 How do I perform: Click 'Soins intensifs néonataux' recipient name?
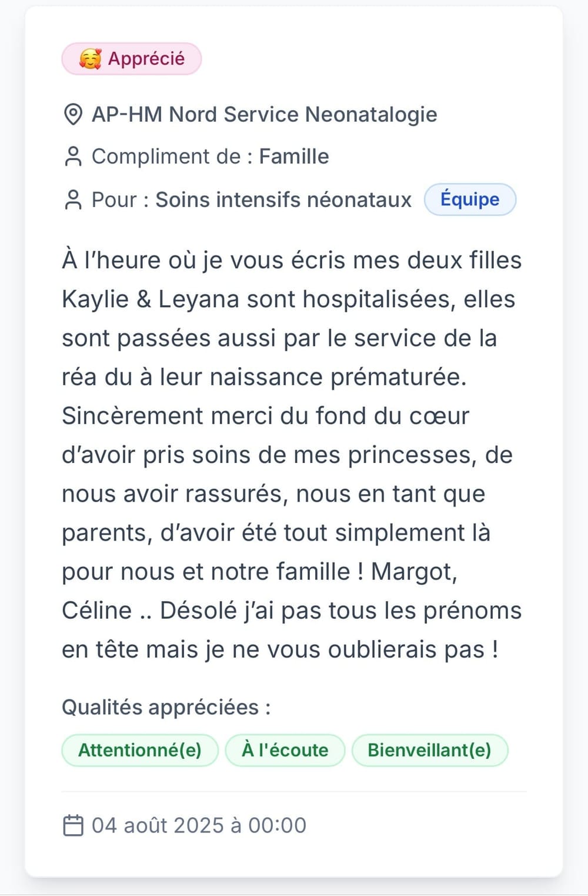[x=283, y=200]
